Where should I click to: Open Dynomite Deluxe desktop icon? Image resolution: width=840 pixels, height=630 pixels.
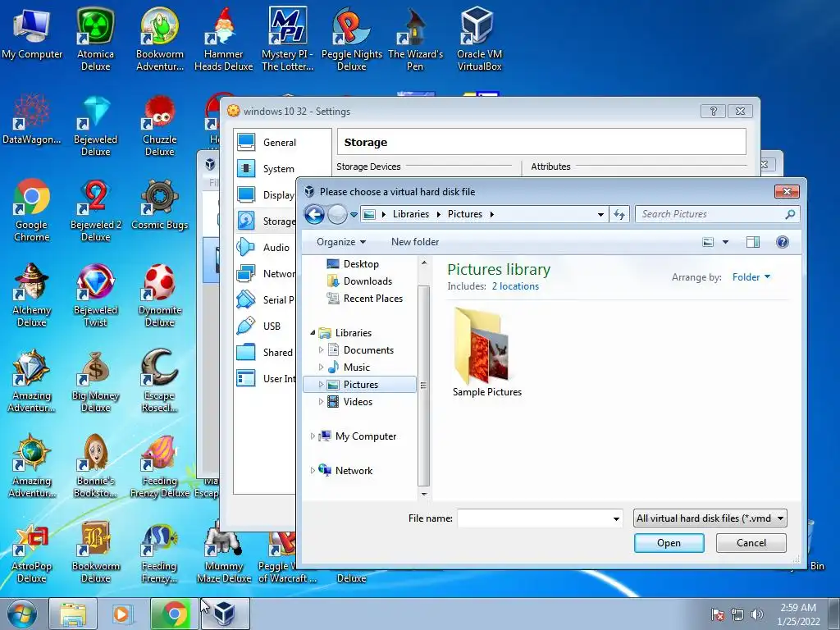[x=160, y=295]
